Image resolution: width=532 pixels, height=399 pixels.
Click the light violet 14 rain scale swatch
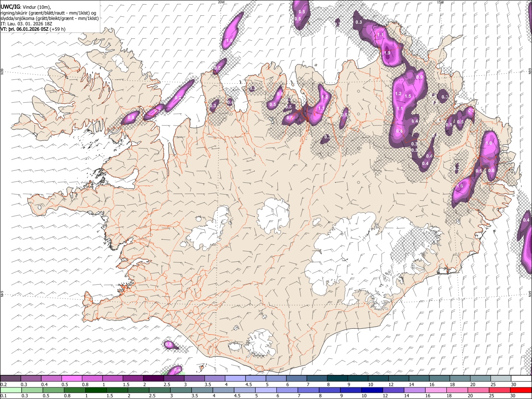coord(414,390)
